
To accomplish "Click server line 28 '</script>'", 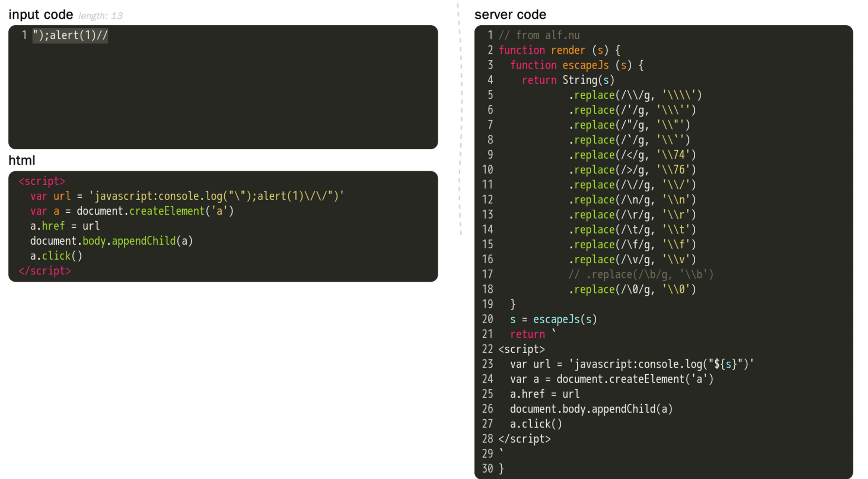I will pos(525,439).
